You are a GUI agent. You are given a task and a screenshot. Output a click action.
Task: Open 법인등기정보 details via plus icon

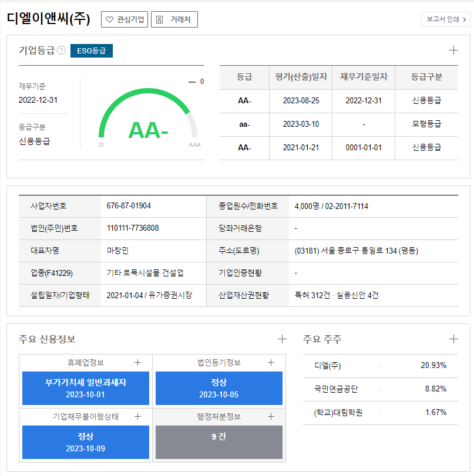(x=271, y=363)
